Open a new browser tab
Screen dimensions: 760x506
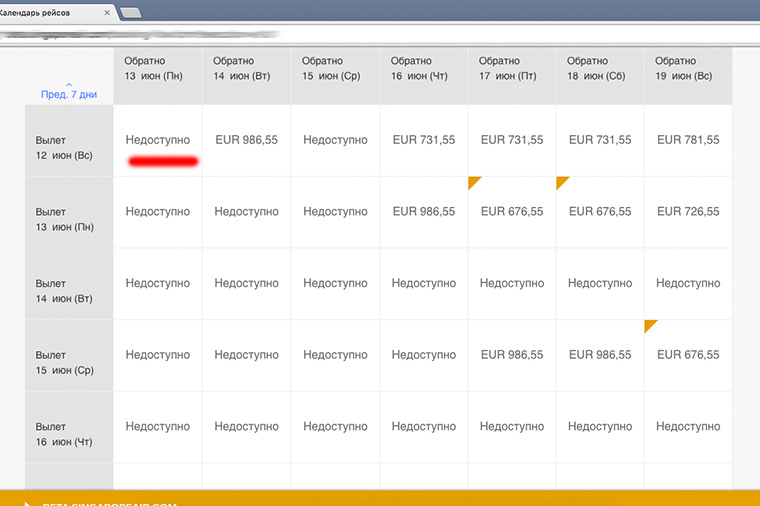click(131, 13)
